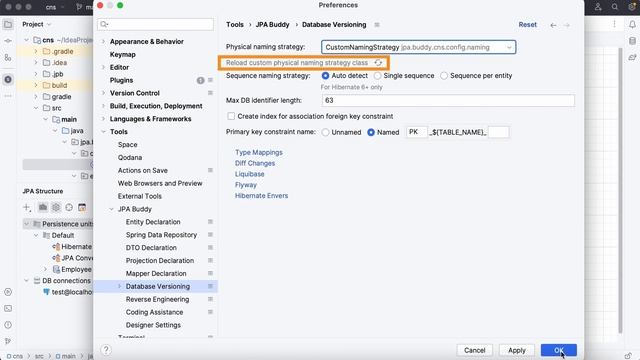The height and width of the screenshot is (360, 640).
Task: Click the project-level settings marker beside Database Versioning row
Action: [x=210, y=286]
